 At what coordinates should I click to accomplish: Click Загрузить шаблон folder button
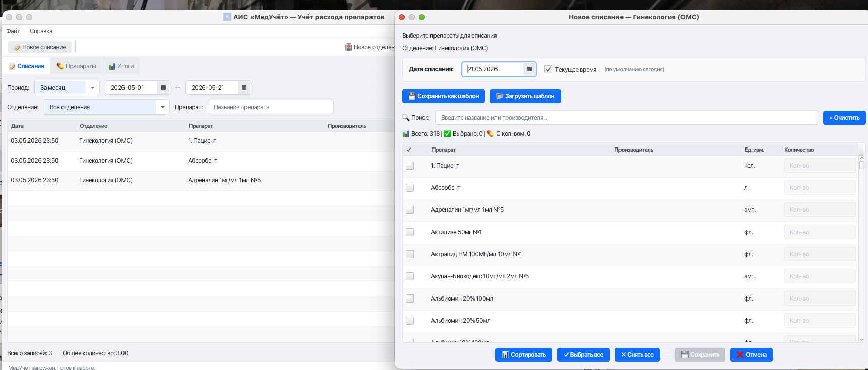[525, 96]
